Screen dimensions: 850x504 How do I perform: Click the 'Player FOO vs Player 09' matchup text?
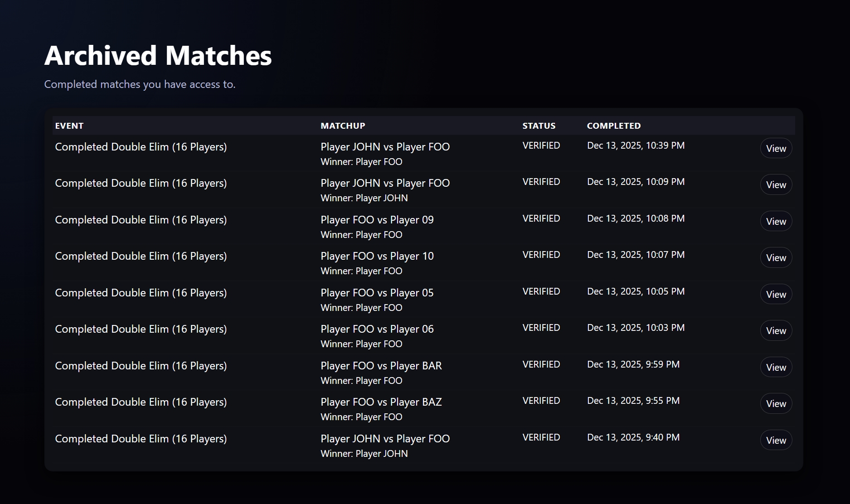[377, 220]
